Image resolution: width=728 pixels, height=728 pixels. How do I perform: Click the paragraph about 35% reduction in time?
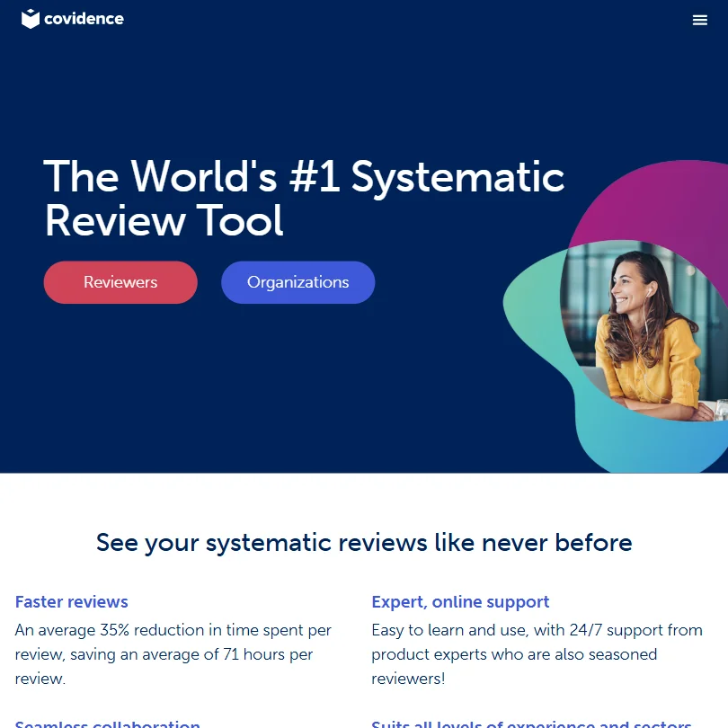[x=173, y=654]
